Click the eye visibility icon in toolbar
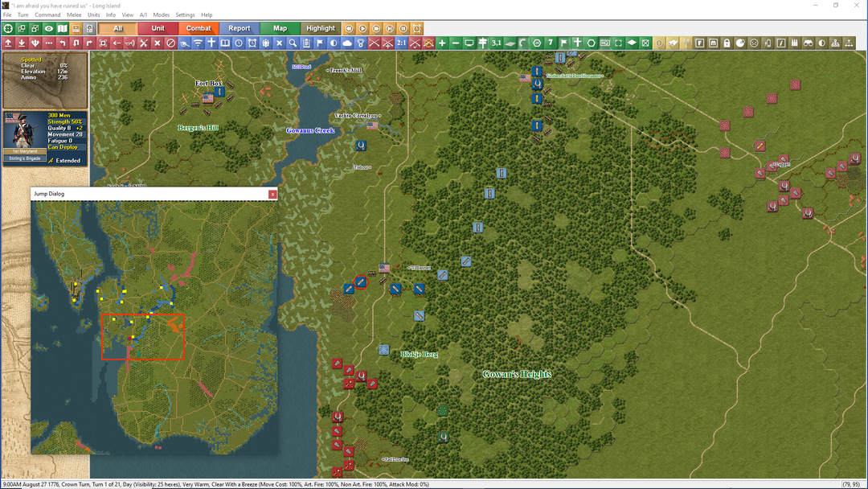The width and height of the screenshot is (868, 489). pyautogui.click(x=49, y=28)
